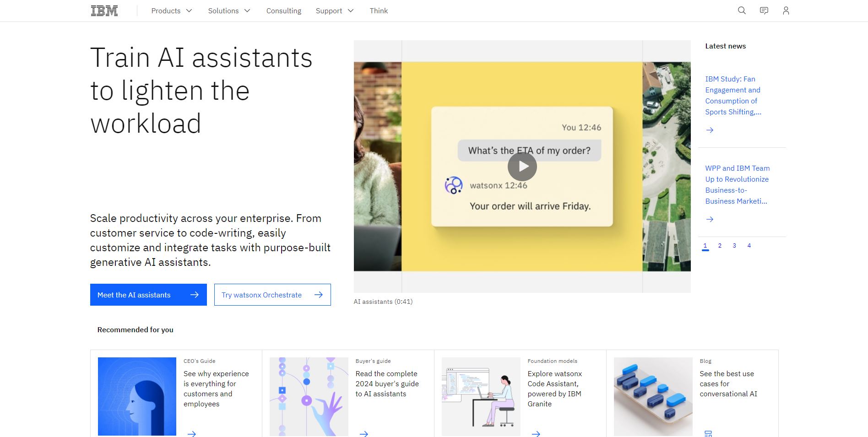868x437 pixels.
Task: Click blog icon on conversational AI card
Action: click(708, 433)
